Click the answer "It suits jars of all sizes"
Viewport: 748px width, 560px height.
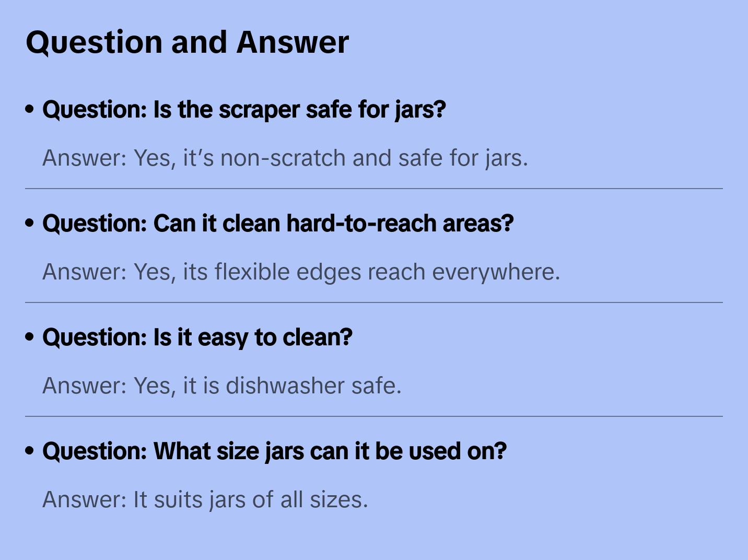tap(205, 499)
